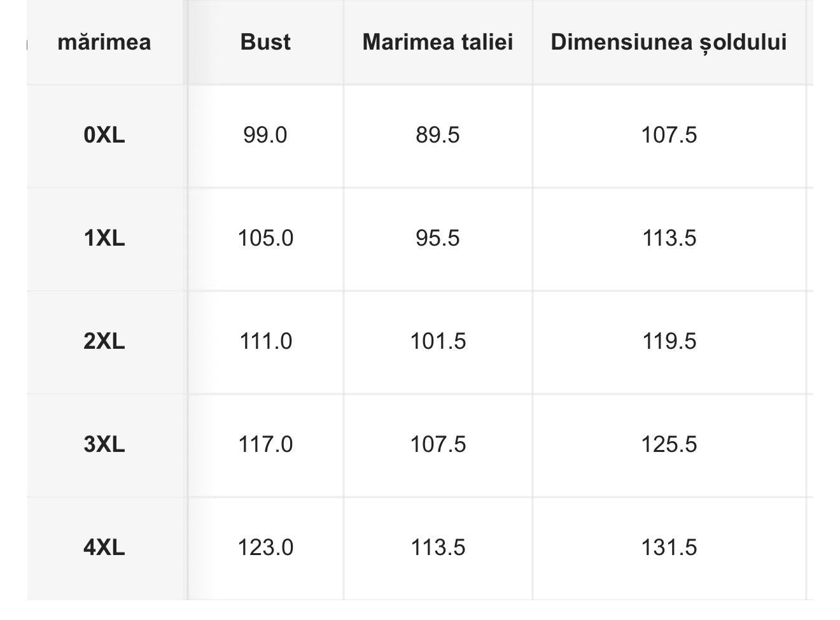Click the 4XL size row label

tap(104, 547)
